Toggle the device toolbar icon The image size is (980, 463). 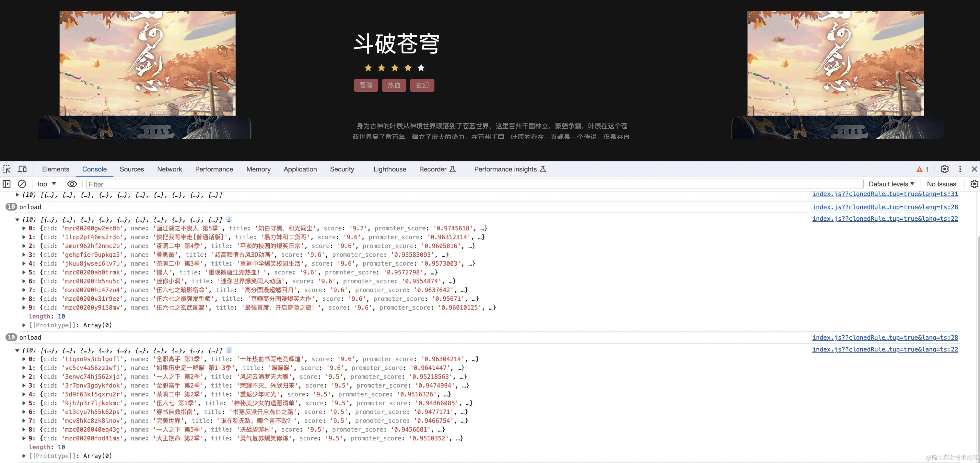click(x=22, y=169)
